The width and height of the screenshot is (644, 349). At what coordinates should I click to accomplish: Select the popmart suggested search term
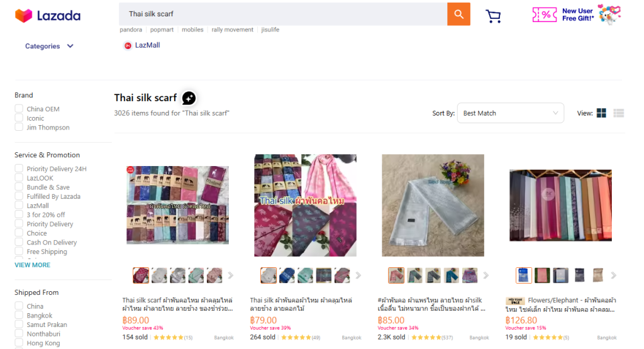(x=162, y=30)
